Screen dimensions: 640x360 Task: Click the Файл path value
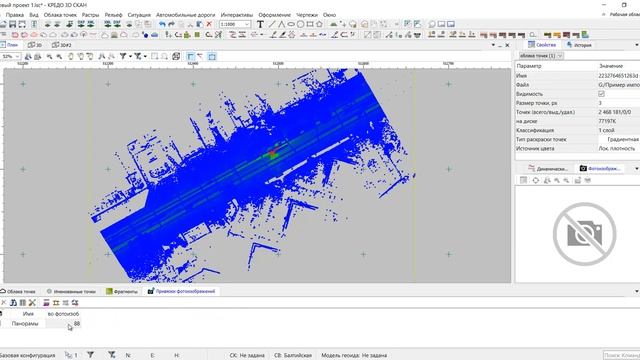tap(618, 85)
